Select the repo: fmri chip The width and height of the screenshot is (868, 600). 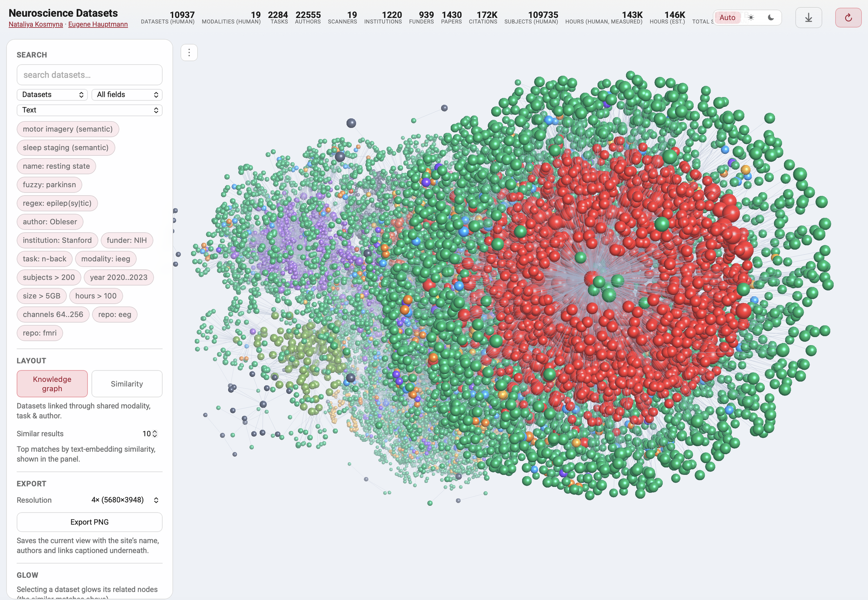[40, 333]
